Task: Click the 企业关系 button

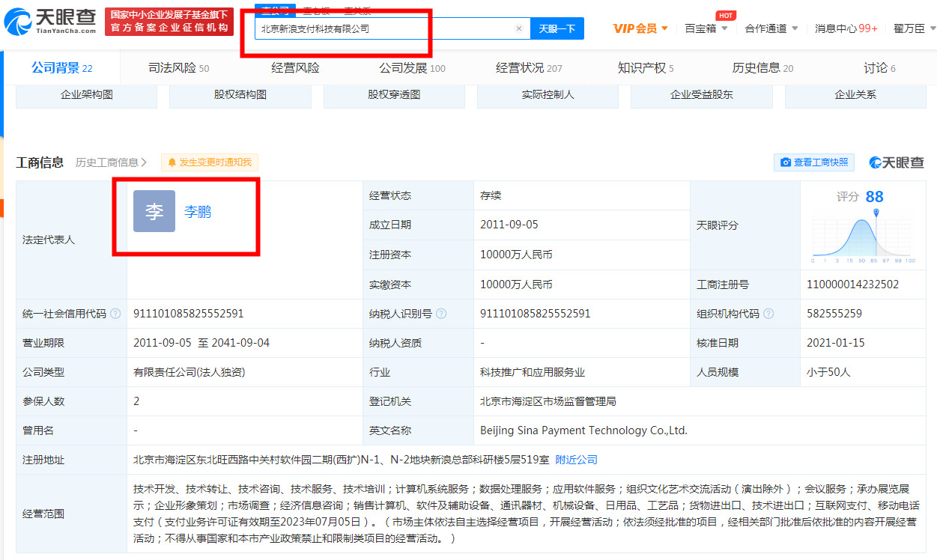Action: tap(855, 96)
